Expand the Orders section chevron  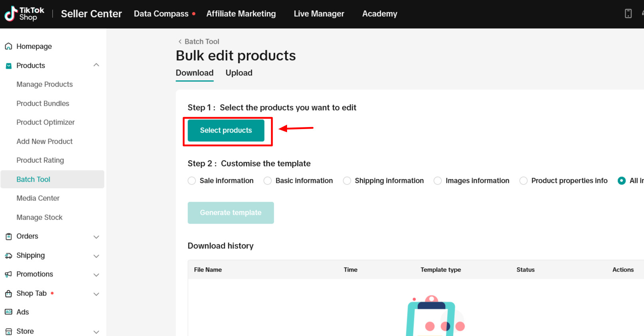pos(96,237)
